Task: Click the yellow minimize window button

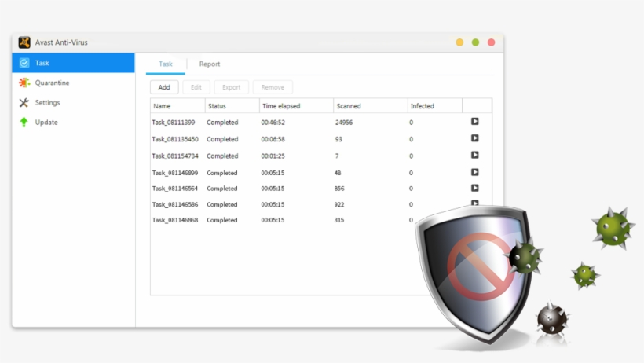Action: point(459,42)
